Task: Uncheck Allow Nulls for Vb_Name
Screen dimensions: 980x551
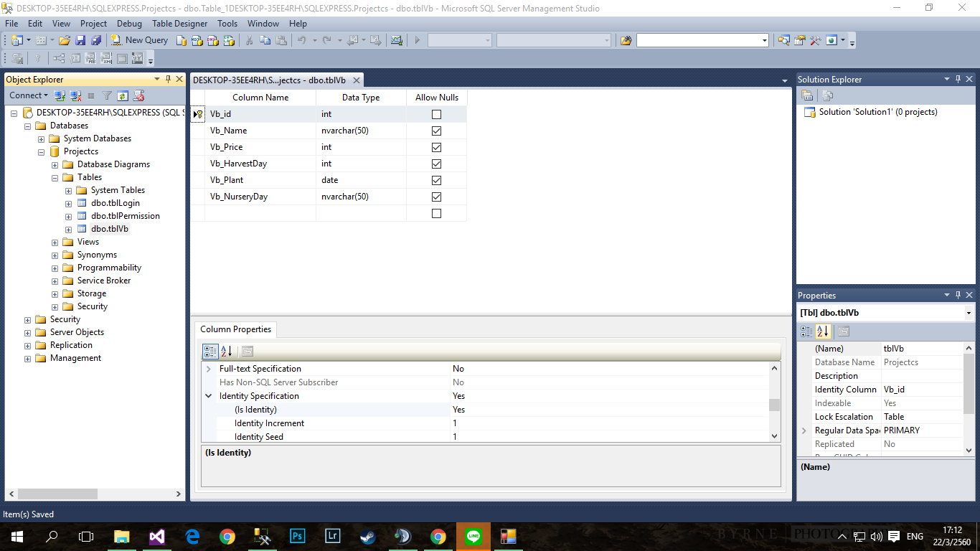Action: click(x=436, y=131)
